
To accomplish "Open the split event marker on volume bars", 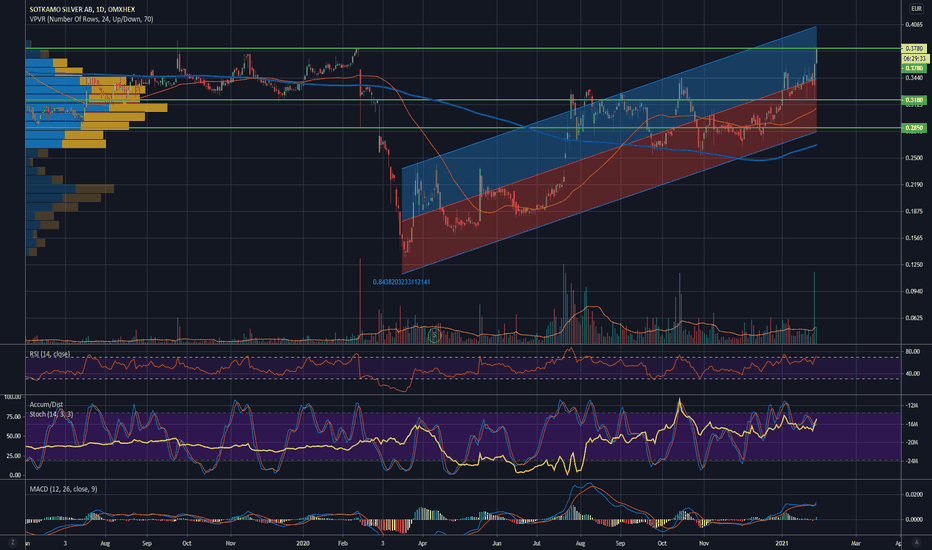I will pos(434,335).
